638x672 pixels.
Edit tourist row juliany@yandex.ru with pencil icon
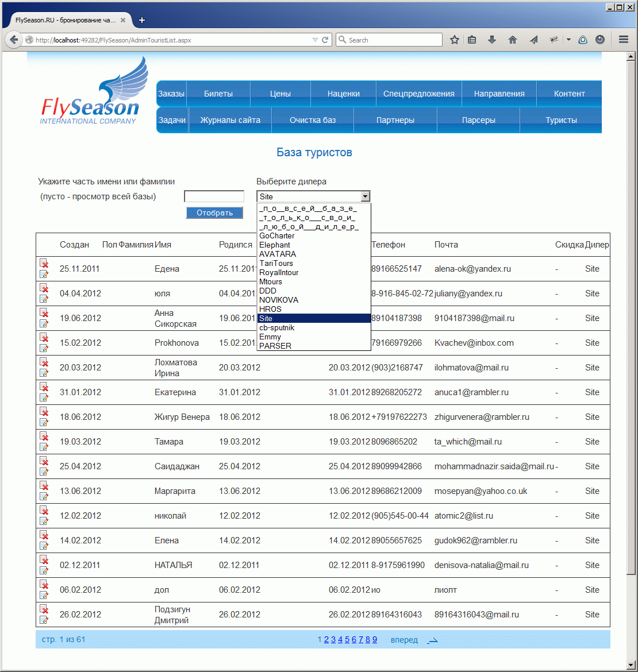pos(44,299)
